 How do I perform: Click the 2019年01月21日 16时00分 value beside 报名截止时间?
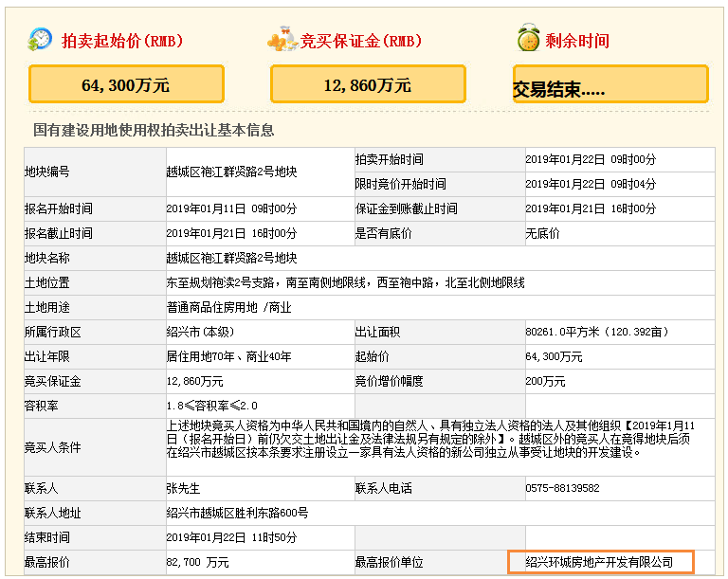(231, 233)
